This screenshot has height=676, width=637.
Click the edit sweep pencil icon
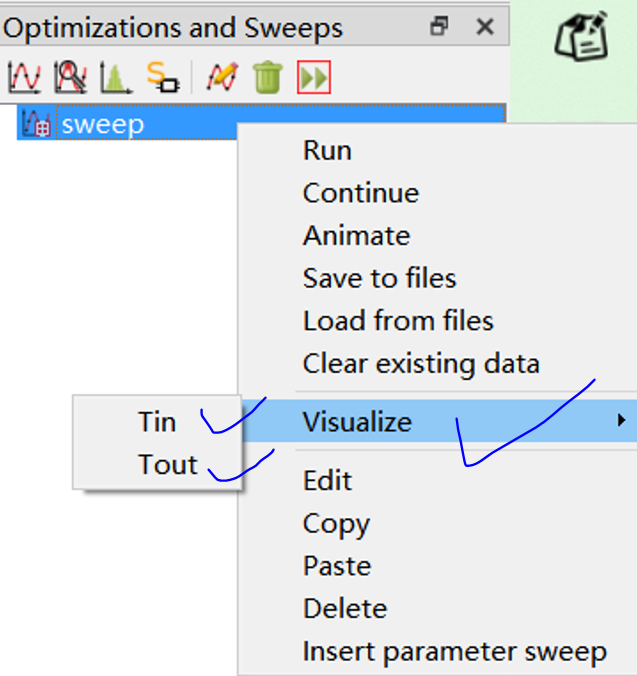[x=222, y=77]
